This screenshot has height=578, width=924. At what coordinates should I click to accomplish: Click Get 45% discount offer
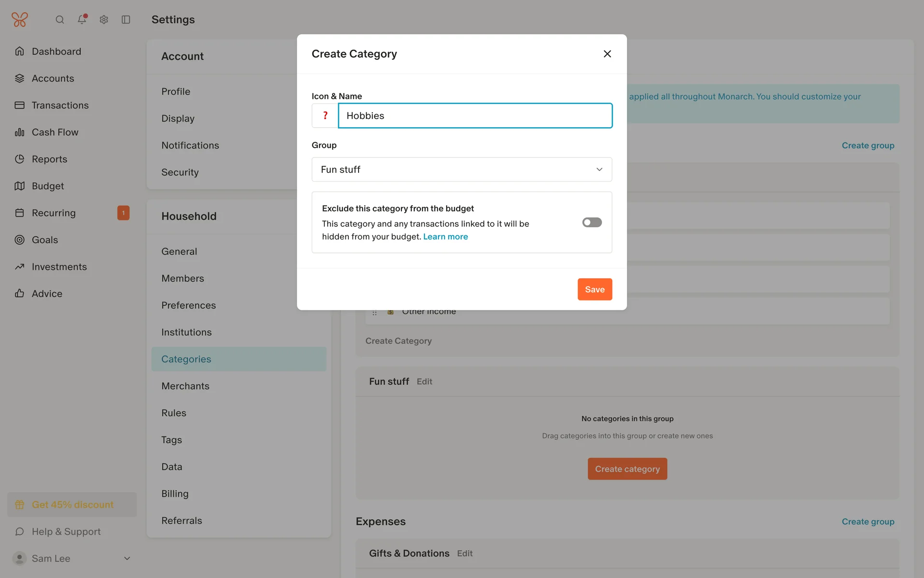[x=72, y=505]
